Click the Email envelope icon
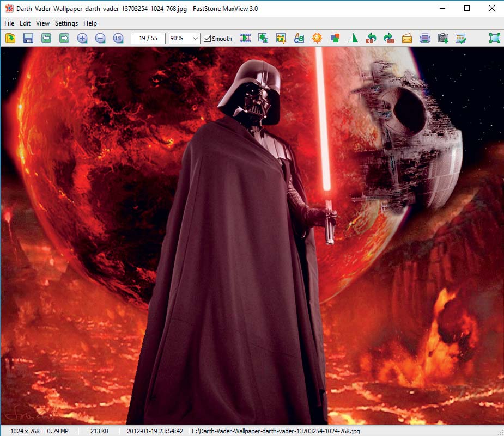This screenshot has width=504, height=436. click(407, 38)
